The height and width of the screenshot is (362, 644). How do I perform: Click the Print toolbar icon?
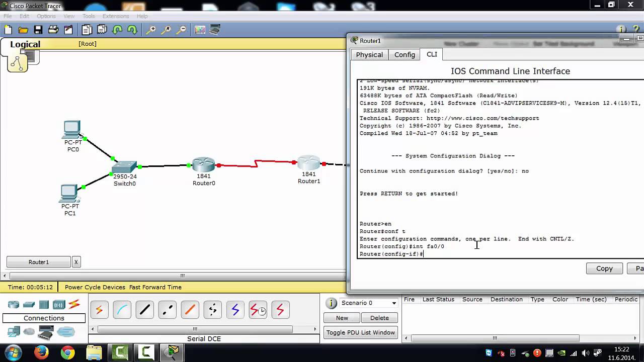pos(53,30)
